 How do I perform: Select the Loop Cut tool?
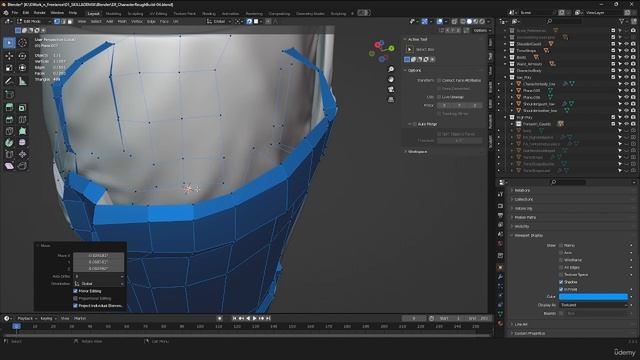pyautogui.click(x=22, y=120)
